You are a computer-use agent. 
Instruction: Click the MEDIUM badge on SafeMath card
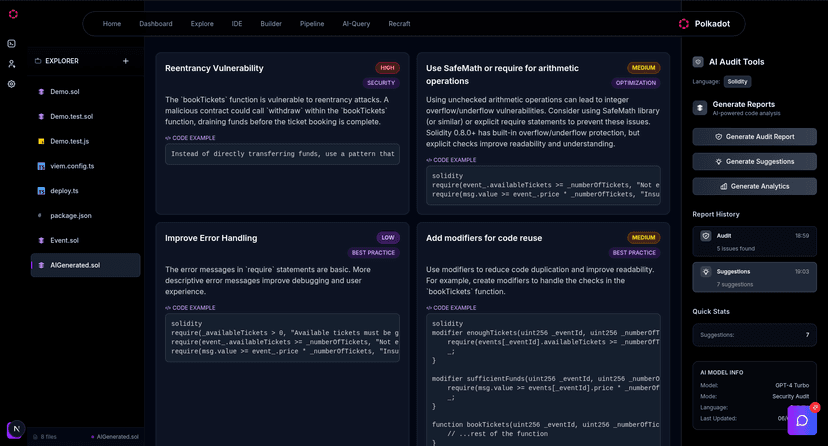pyautogui.click(x=644, y=68)
